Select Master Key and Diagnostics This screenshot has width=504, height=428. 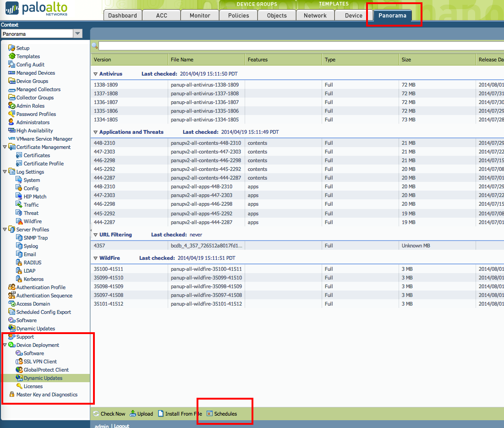[43, 394]
